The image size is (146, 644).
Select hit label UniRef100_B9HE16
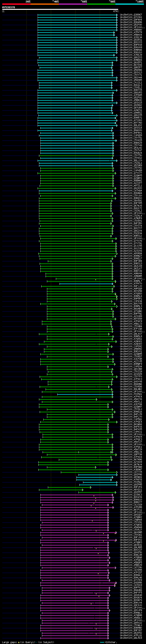tap(131, 412)
